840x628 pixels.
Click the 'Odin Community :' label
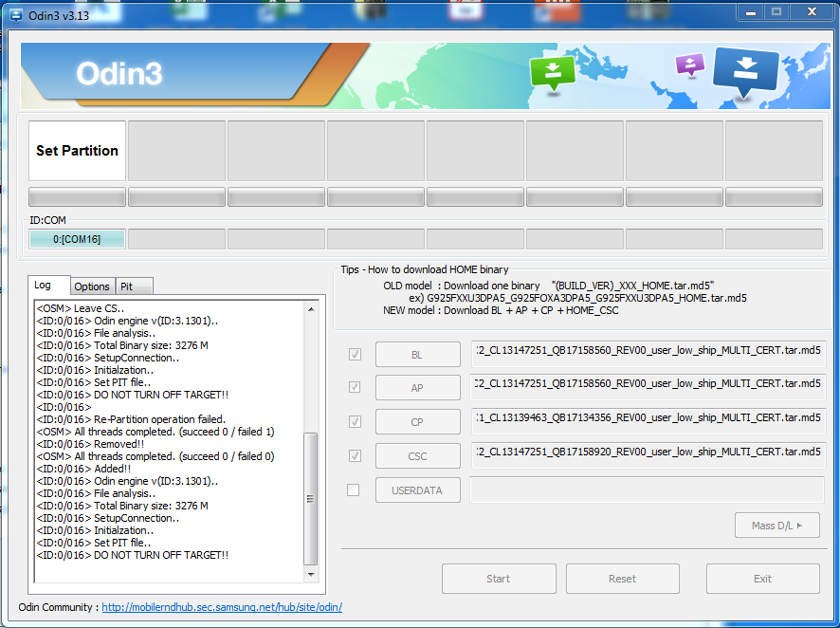(x=59, y=607)
